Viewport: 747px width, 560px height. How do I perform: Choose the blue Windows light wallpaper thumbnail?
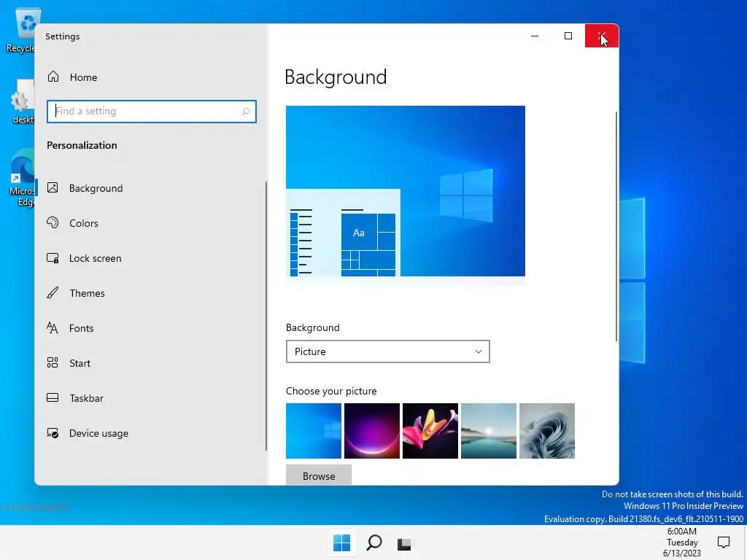pos(314,431)
